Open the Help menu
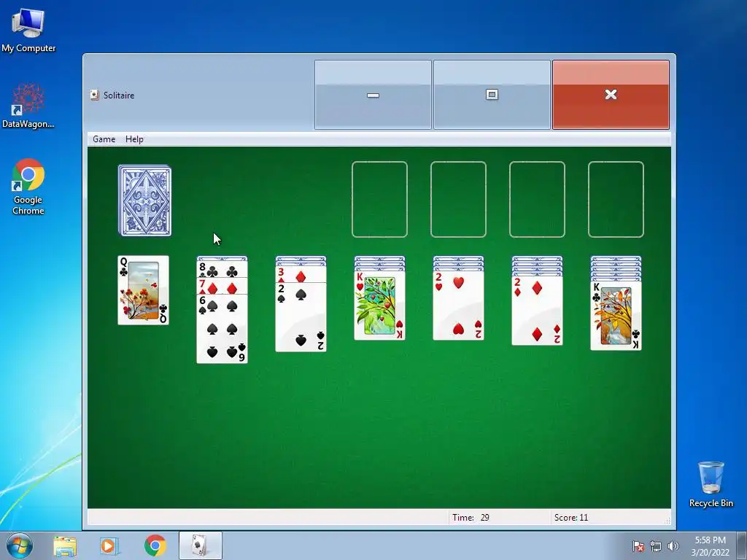 (x=134, y=139)
